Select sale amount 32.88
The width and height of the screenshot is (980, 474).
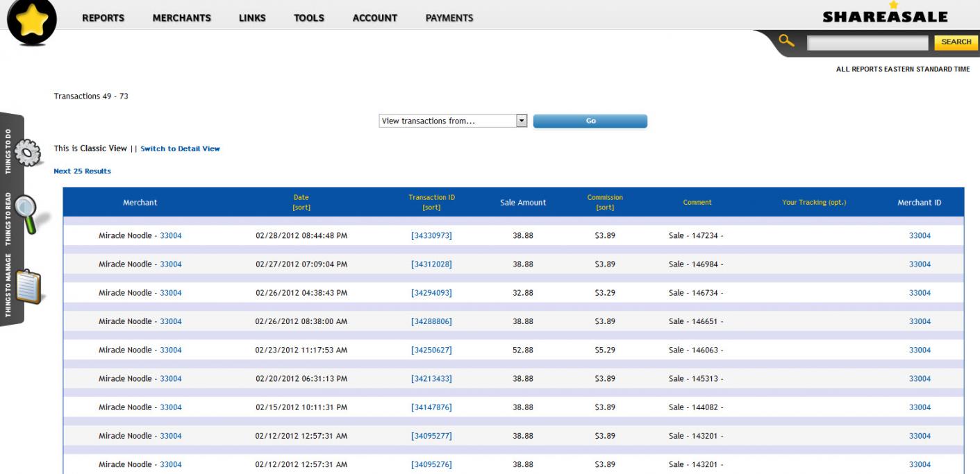(523, 293)
